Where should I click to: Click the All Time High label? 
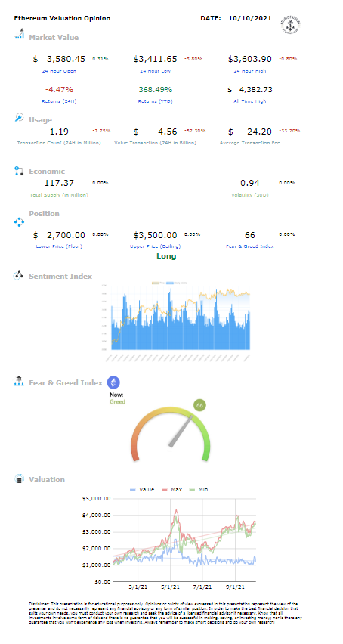point(250,101)
